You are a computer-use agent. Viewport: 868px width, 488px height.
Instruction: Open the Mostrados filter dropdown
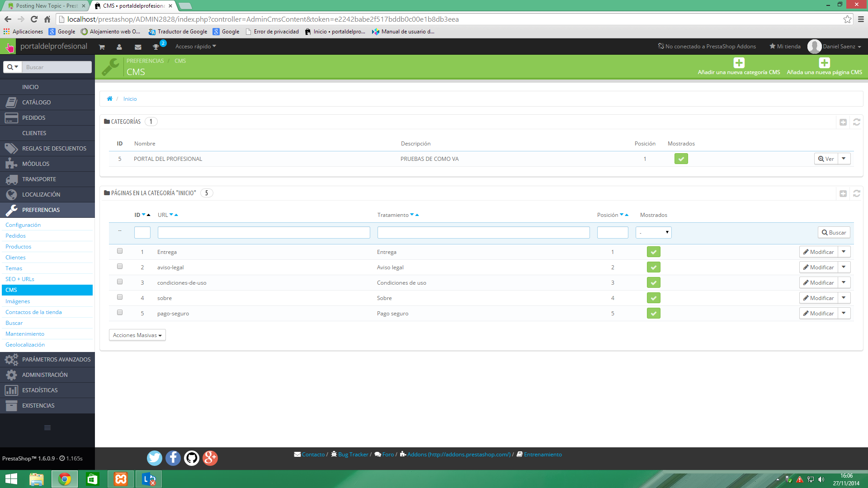coord(653,232)
